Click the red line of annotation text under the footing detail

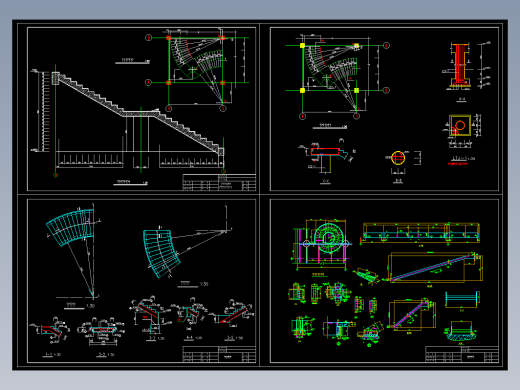(x=458, y=164)
